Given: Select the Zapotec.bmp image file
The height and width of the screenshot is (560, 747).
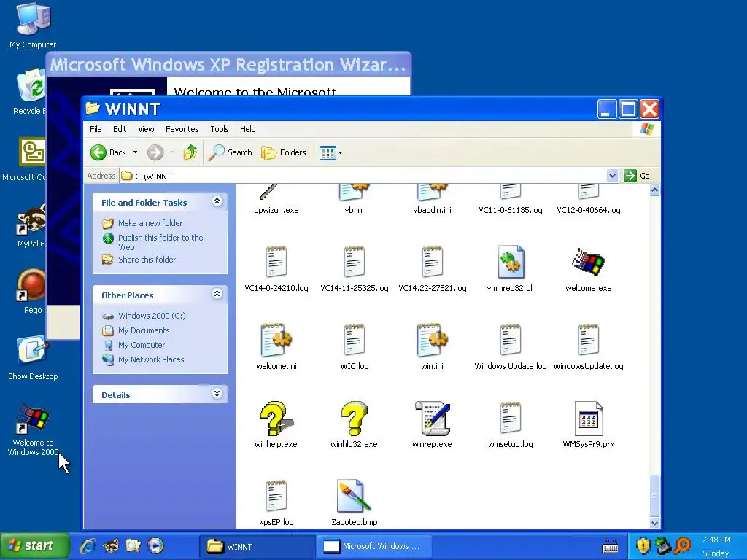Looking at the screenshot, I should tap(354, 496).
